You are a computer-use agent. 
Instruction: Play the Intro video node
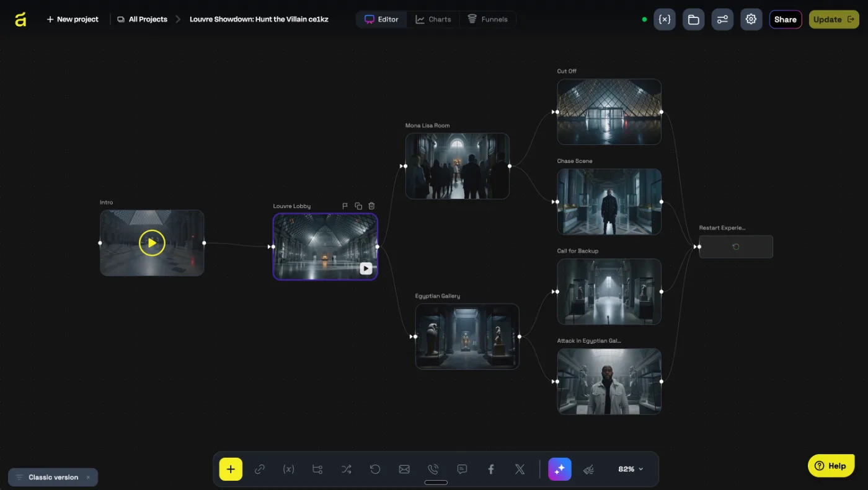pyautogui.click(x=152, y=243)
